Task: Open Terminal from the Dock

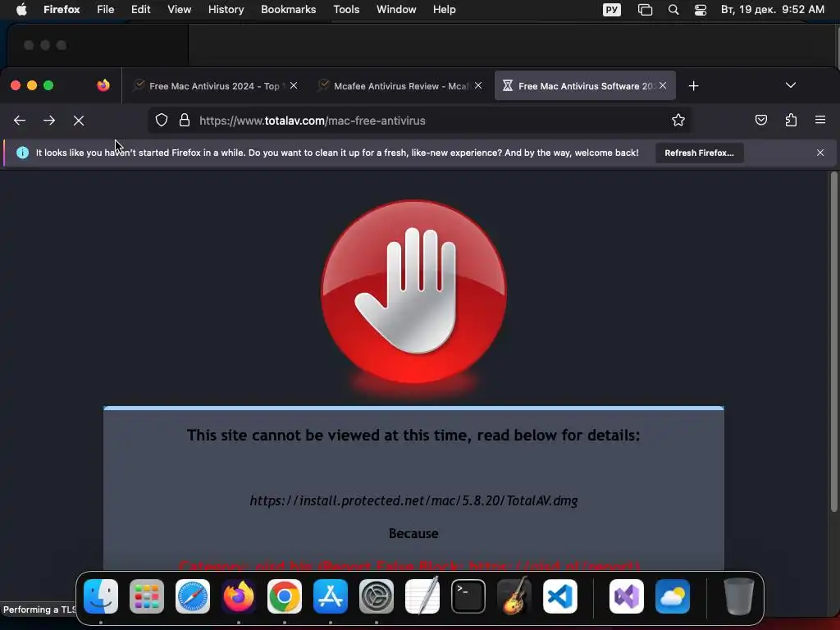Action: coord(468,596)
